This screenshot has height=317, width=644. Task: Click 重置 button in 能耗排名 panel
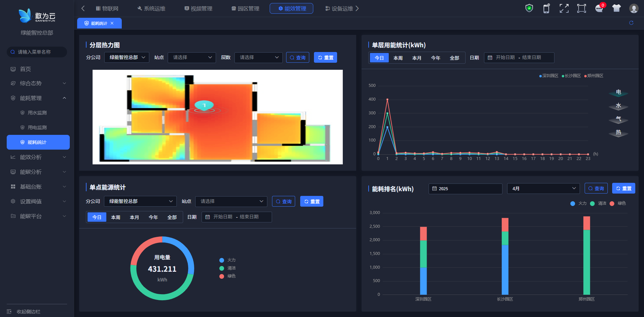pos(624,189)
